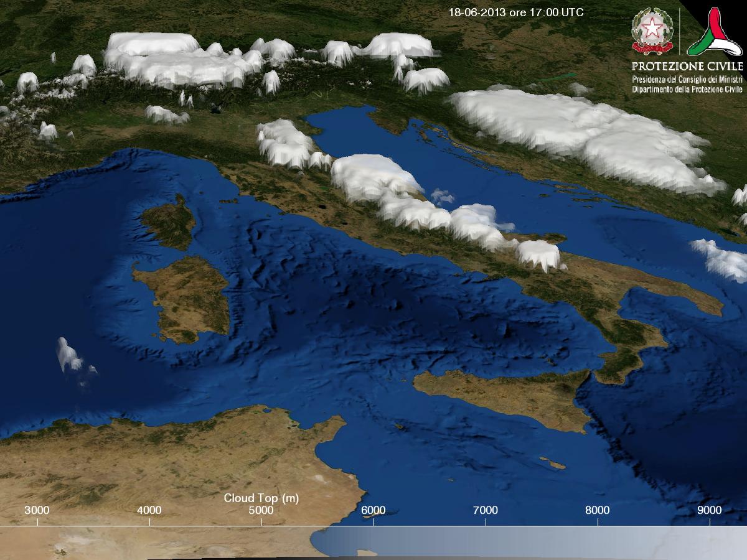Click the island of Sicily on the map
The image size is (747, 560).
click(x=504, y=398)
